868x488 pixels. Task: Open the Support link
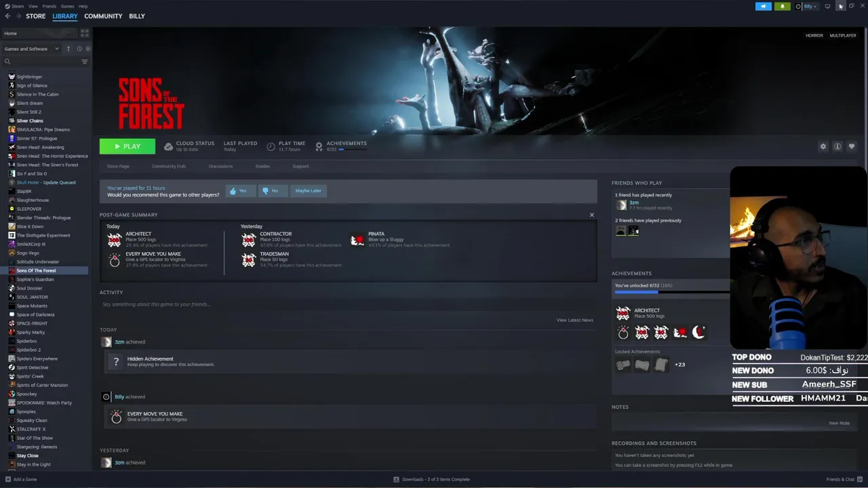[300, 166]
